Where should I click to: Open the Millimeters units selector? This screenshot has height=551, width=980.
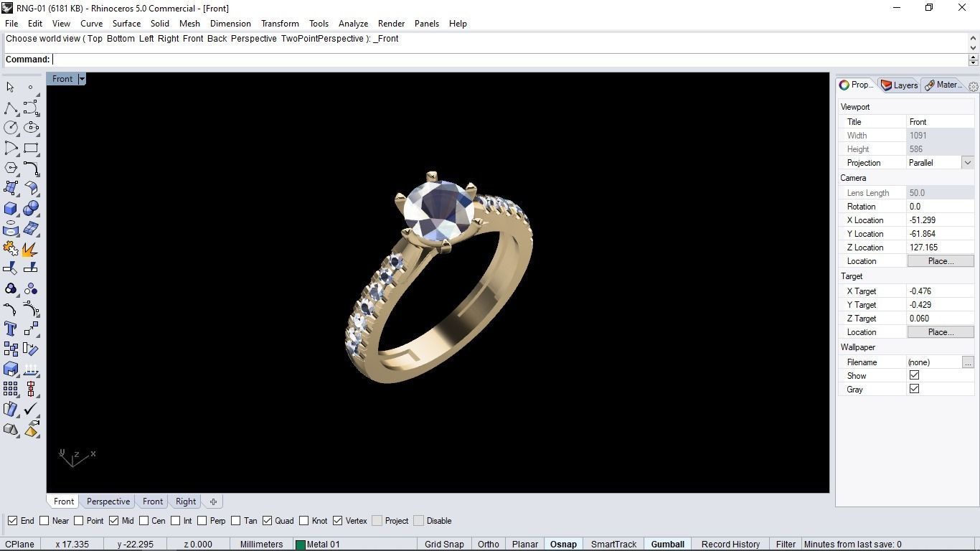[261, 544]
